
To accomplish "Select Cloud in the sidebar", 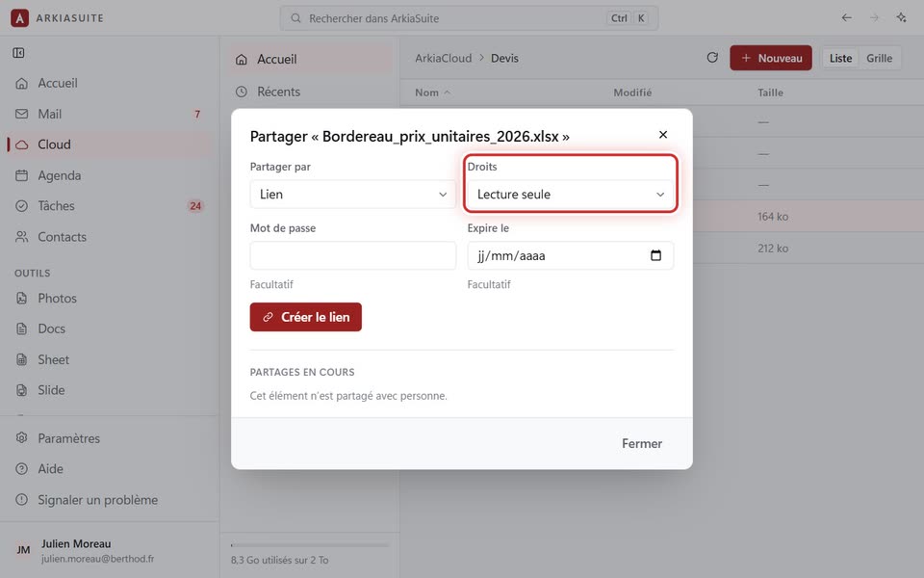I will pyautogui.click(x=110, y=144).
